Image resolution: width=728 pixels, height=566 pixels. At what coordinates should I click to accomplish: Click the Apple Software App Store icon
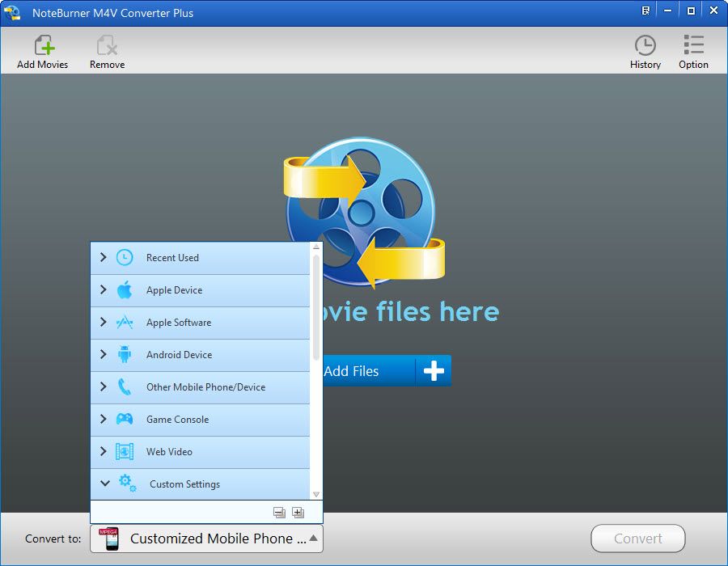pos(125,323)
